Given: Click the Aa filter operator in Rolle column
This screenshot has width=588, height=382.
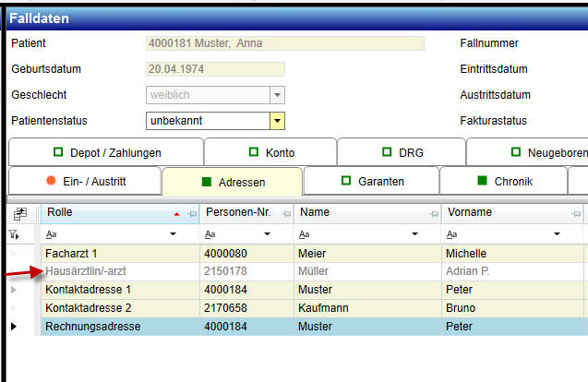Looking at the screenshot, I should (51, 234).
